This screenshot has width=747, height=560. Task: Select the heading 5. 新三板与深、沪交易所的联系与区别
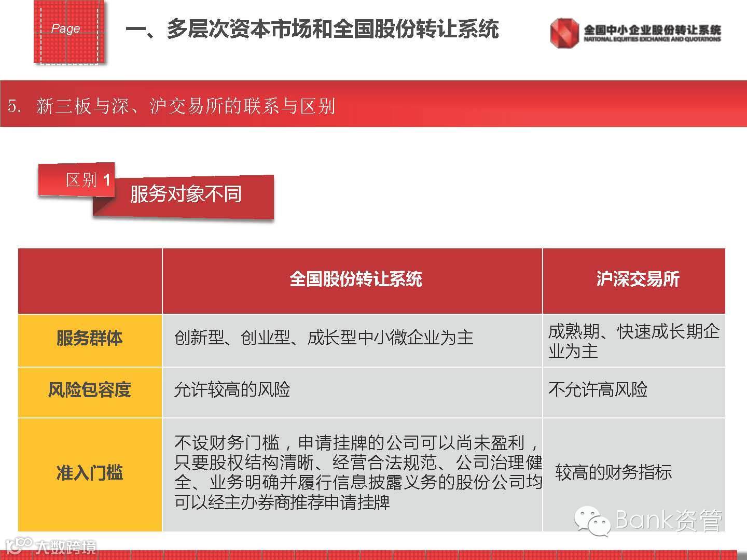coord(172,106)
